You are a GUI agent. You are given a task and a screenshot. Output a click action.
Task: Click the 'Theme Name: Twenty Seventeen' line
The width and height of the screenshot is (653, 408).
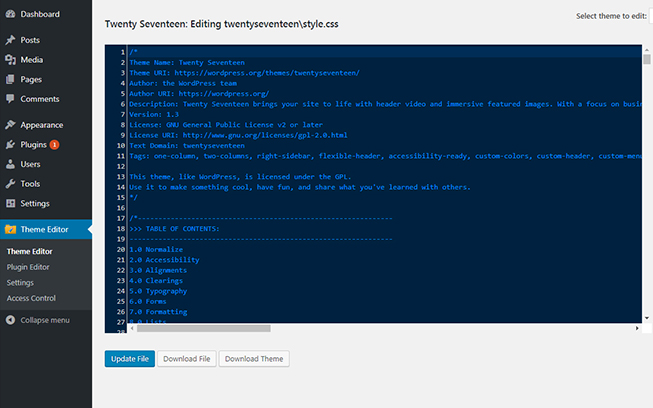(x=187, y=62)
